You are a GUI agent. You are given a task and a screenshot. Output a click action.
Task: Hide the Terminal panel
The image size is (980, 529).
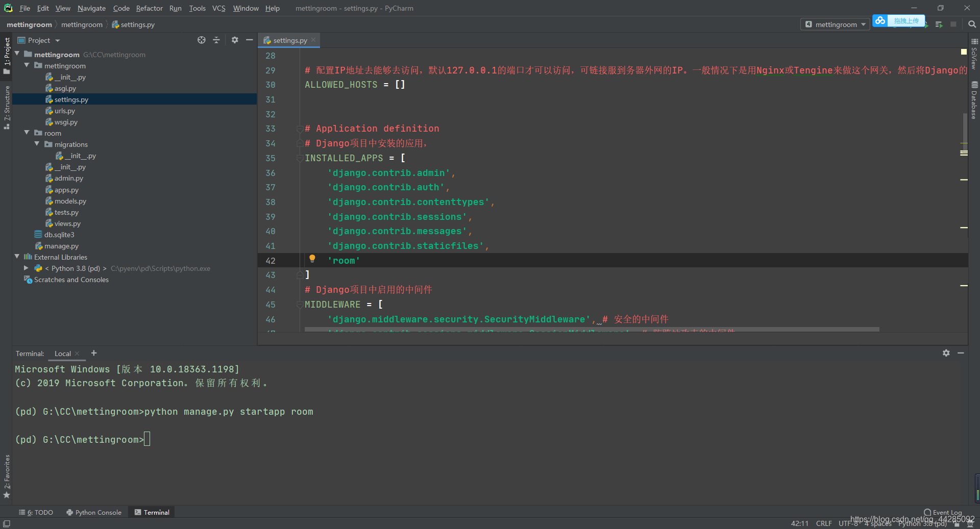click(961, 353)
